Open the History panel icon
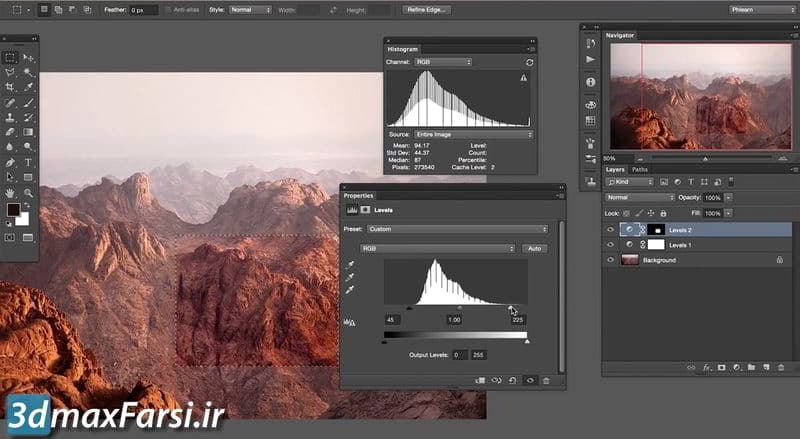This screenshot has height=439, width=800. point(591,44)
